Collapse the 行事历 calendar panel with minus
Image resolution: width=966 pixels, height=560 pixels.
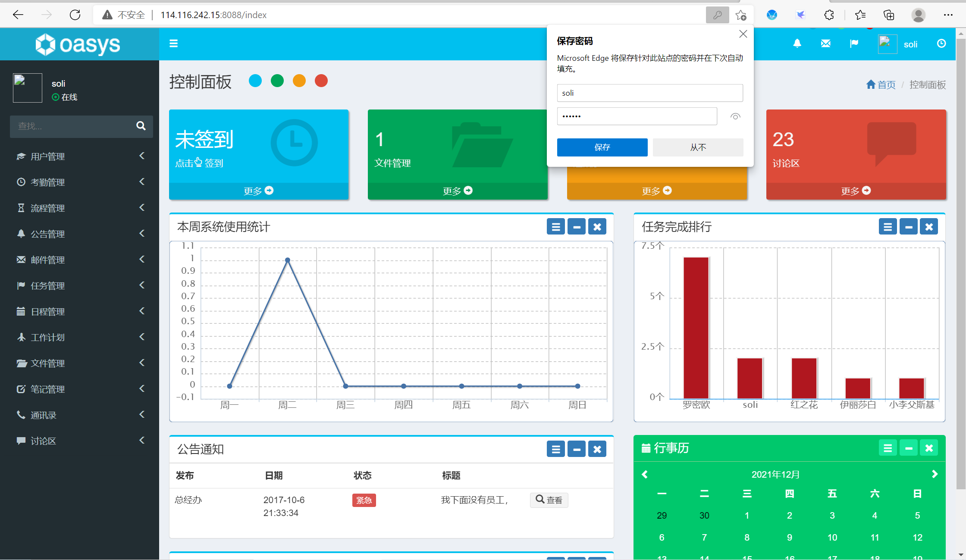click(x=908, y=448)
